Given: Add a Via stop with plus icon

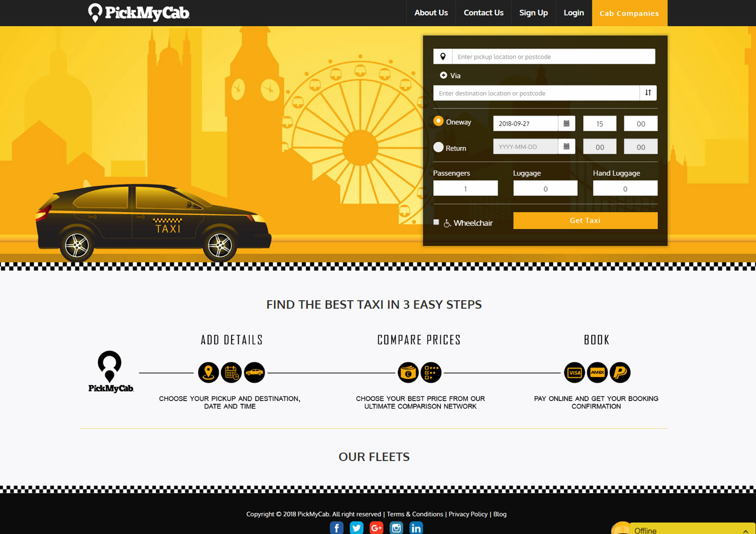Looking at the screenshot, I should [x=443, y=76].
